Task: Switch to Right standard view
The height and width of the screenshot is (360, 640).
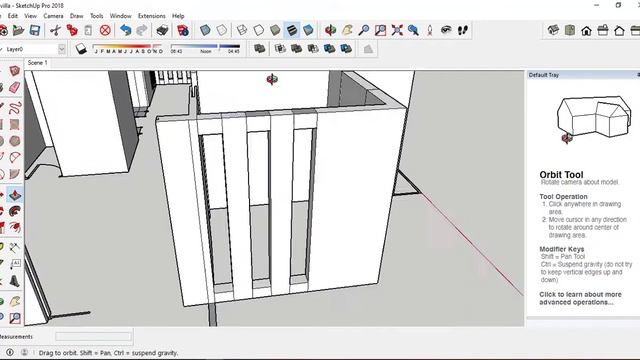Action: coord(603,30)
